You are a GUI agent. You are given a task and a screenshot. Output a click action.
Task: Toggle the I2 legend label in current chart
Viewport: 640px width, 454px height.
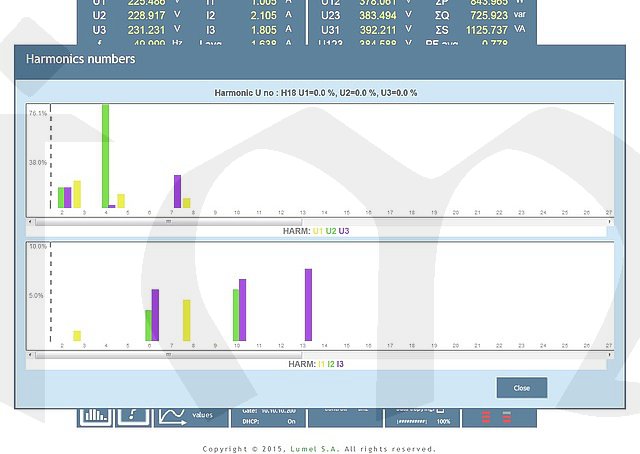pos(331,364)
